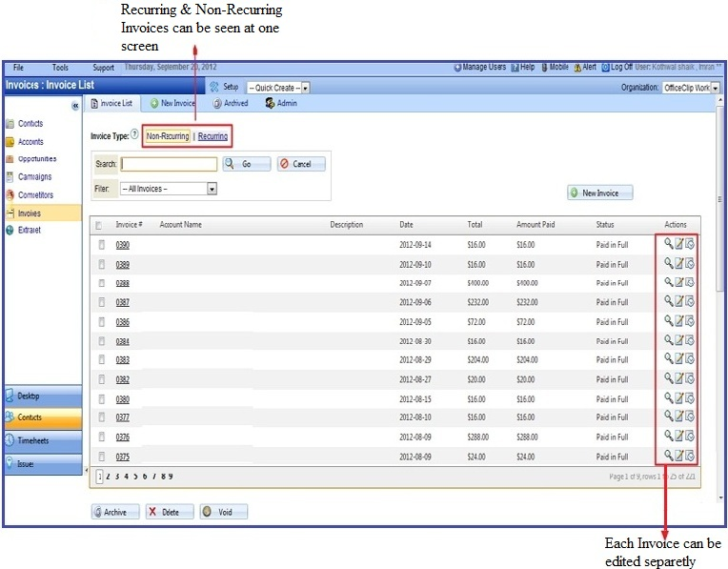Select the checkbox for invoice 0375
Image resolution: width=728 pixels, height=569 pixels.
(x=102, y=457)
